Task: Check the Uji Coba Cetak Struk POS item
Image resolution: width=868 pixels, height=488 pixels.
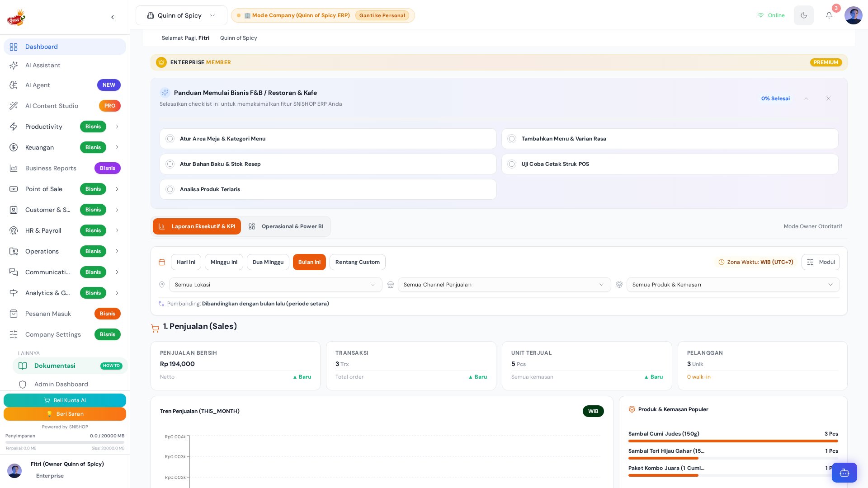Action: (x=512, y=164)
